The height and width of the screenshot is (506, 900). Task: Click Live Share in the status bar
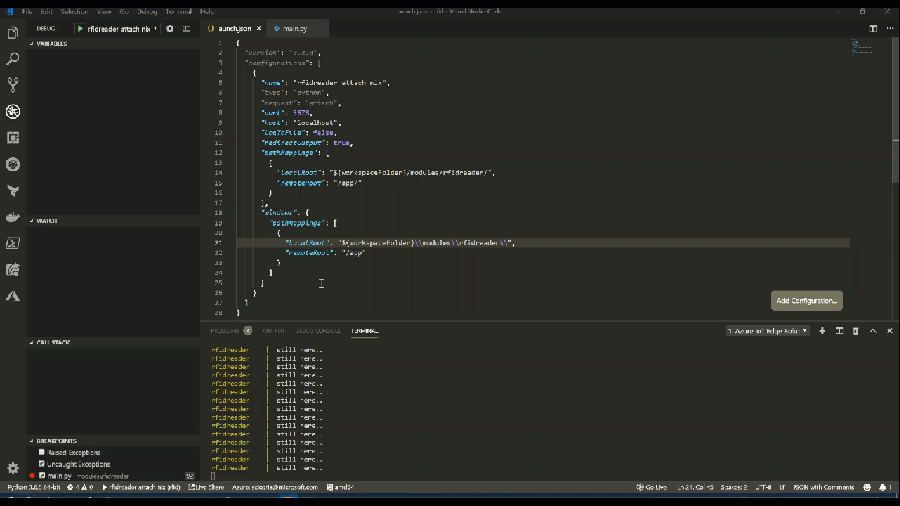click(x=207, y=487)
